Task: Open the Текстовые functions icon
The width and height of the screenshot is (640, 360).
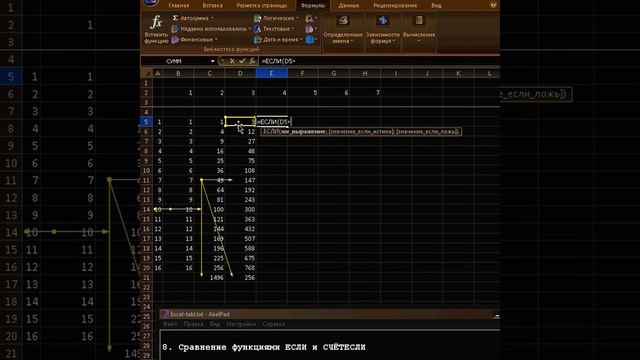Action: pos(258,29)
